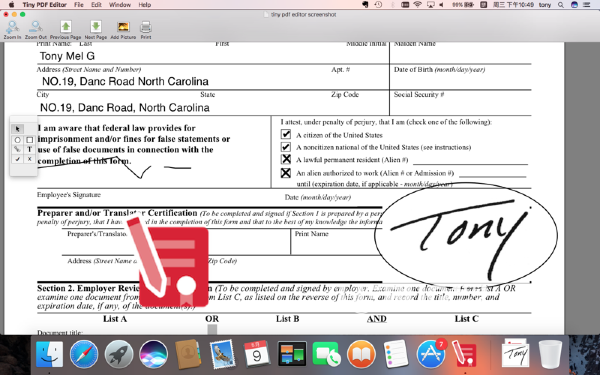Go to Previous Page
Image resolution: width=600 pixels, height=375 pixels.
tap(66, 30)
